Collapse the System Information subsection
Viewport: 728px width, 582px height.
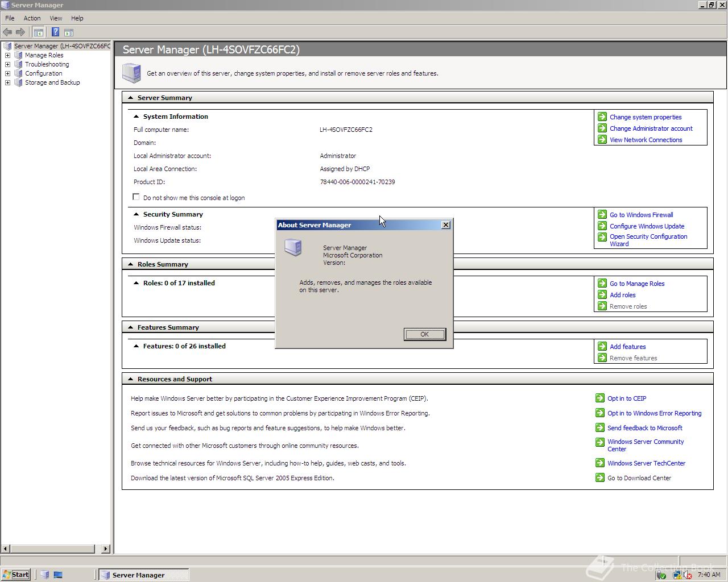tap(136, 117)
